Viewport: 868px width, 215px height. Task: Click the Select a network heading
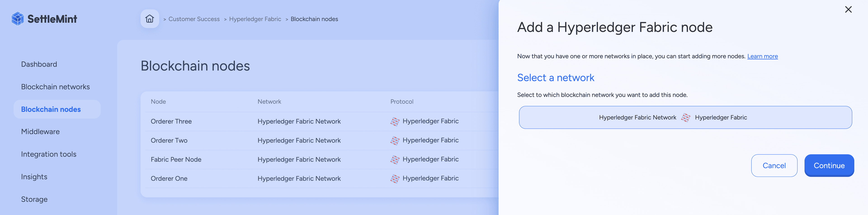[x=556, y=78]
